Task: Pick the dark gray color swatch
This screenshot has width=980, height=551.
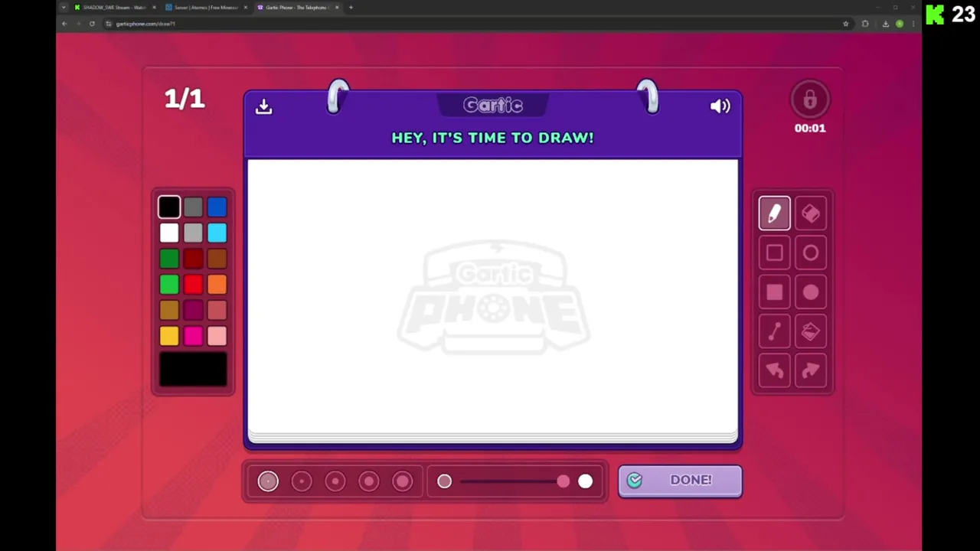Action: click(193, 207)
